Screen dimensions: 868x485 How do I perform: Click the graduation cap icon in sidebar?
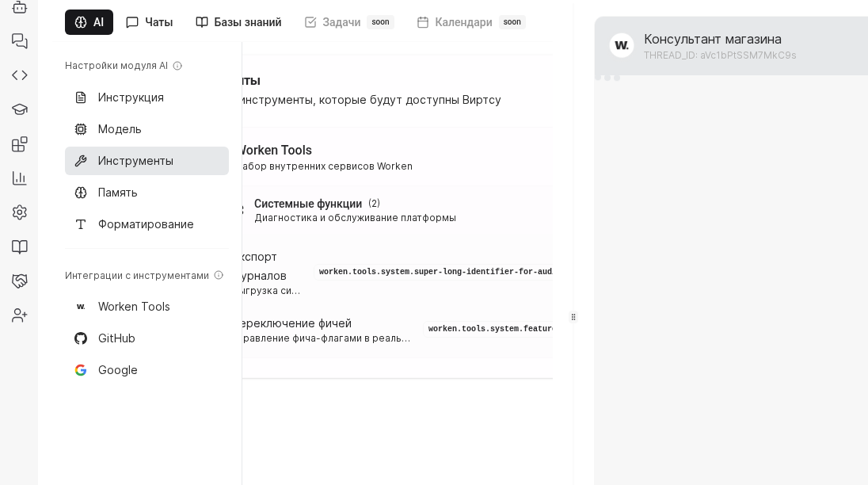point(20,109)
